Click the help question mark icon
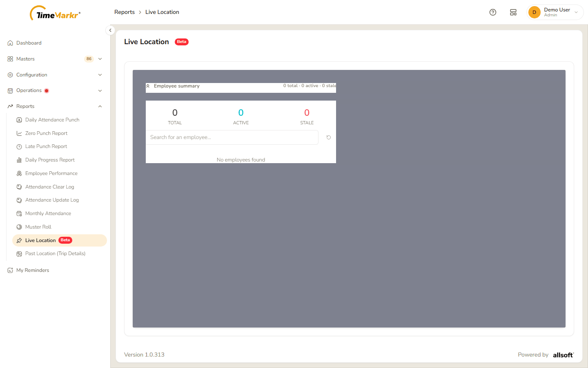The image size is (588, 368). click(493, 12)
